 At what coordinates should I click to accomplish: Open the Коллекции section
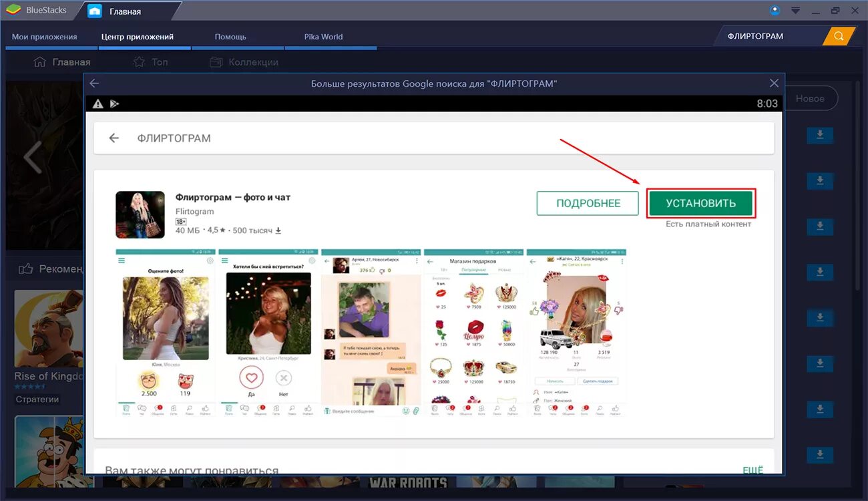[x=244, y=62]
